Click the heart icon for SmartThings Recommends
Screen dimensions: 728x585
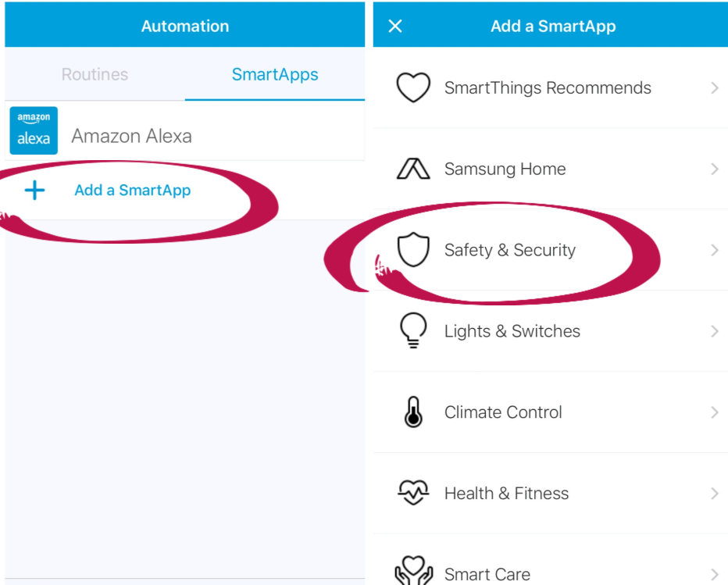coord(413,87)
